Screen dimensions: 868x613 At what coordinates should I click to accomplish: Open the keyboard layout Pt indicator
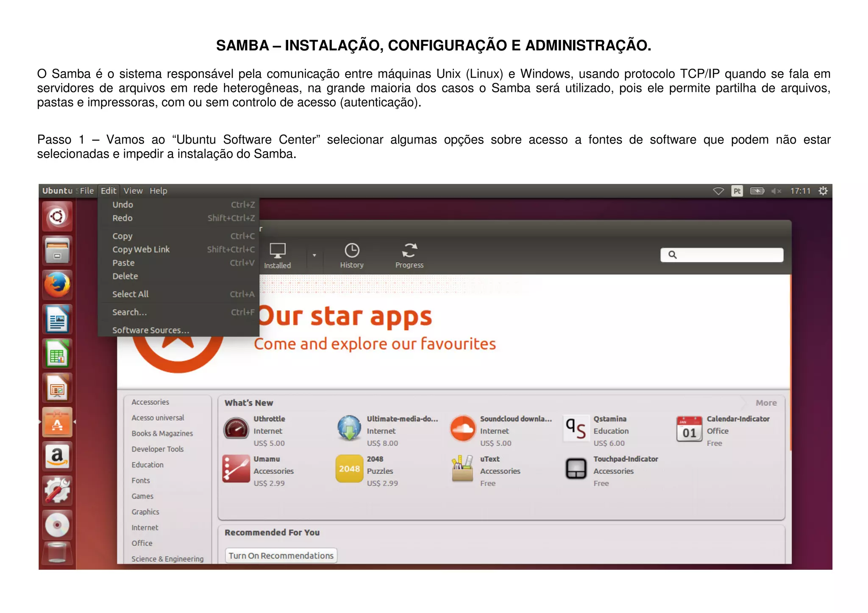click(737, 191)
